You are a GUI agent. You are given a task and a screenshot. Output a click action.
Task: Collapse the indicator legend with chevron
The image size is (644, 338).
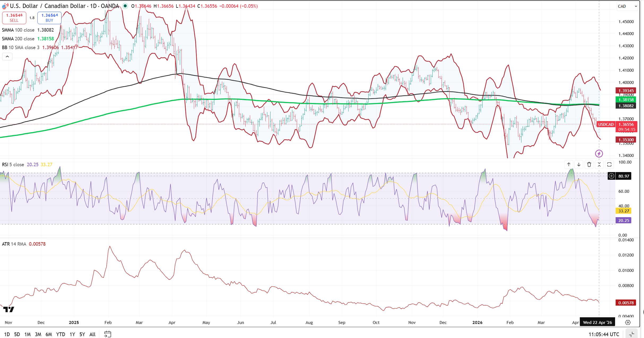click(x=7, y=57)
